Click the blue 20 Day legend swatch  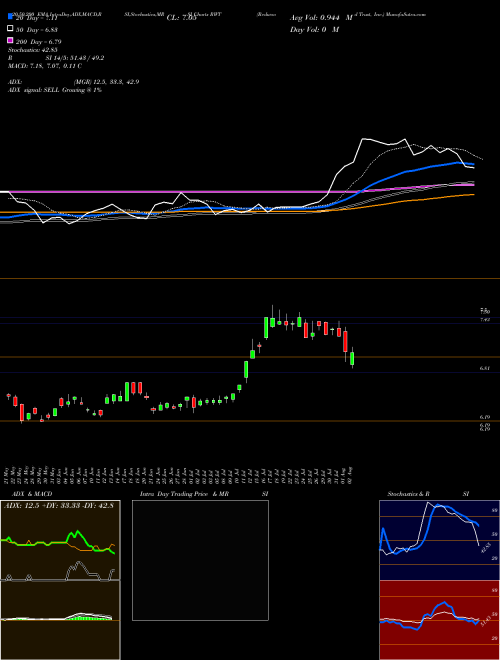[x=10, y=17]
